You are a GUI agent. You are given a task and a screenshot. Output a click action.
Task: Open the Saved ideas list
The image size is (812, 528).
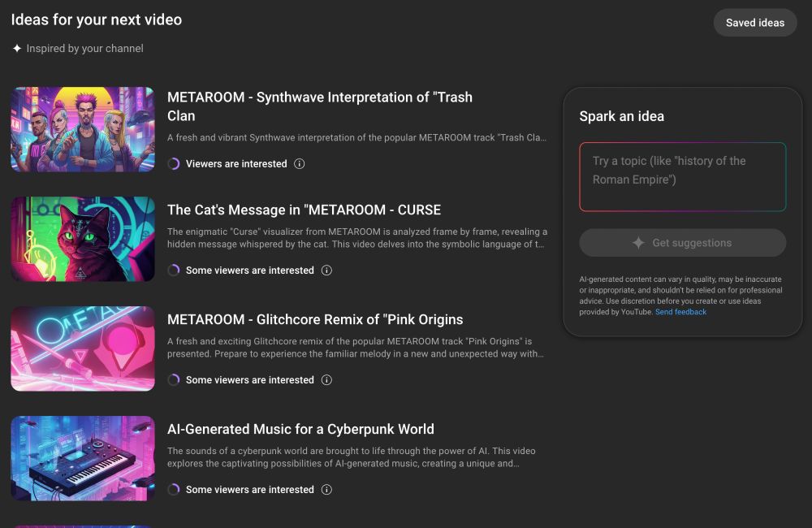(754, 23)
